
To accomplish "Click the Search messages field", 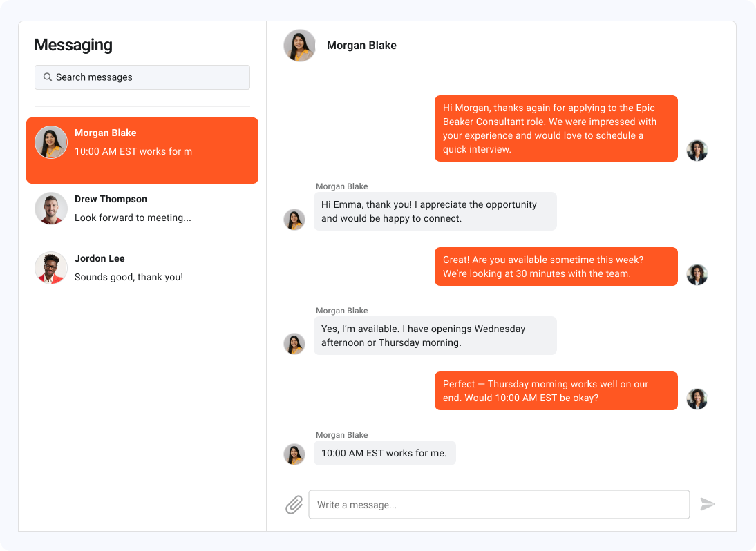I will [142, 77].
